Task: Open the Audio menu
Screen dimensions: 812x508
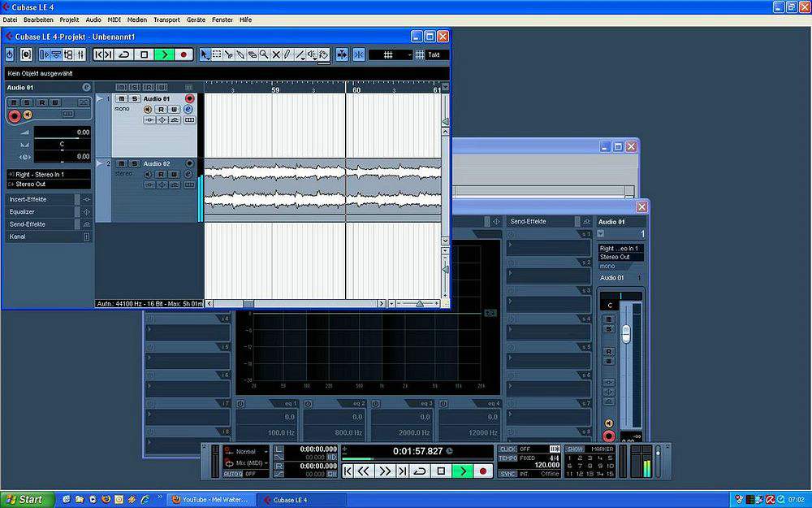Action: coord(93,20)
